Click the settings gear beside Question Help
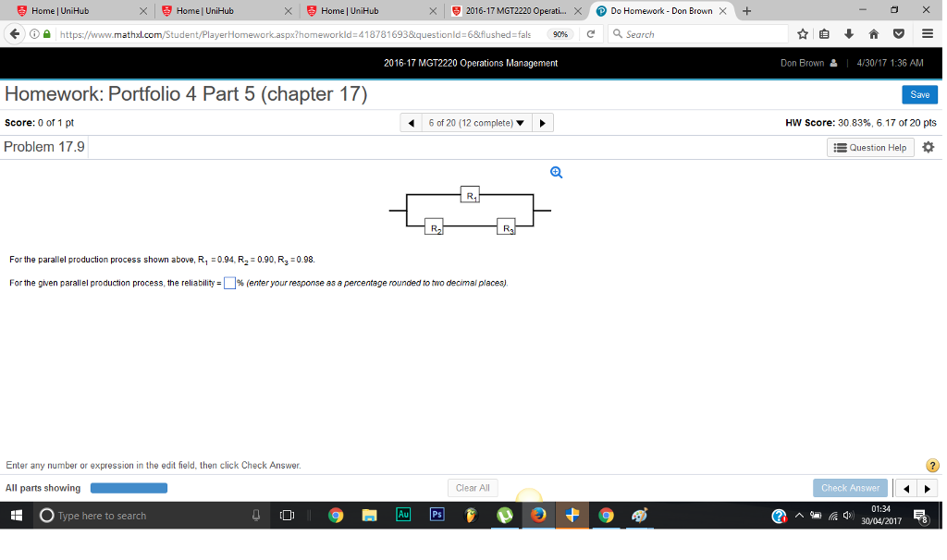Screen dimensions: 947x560 click(x=928, y=146)
